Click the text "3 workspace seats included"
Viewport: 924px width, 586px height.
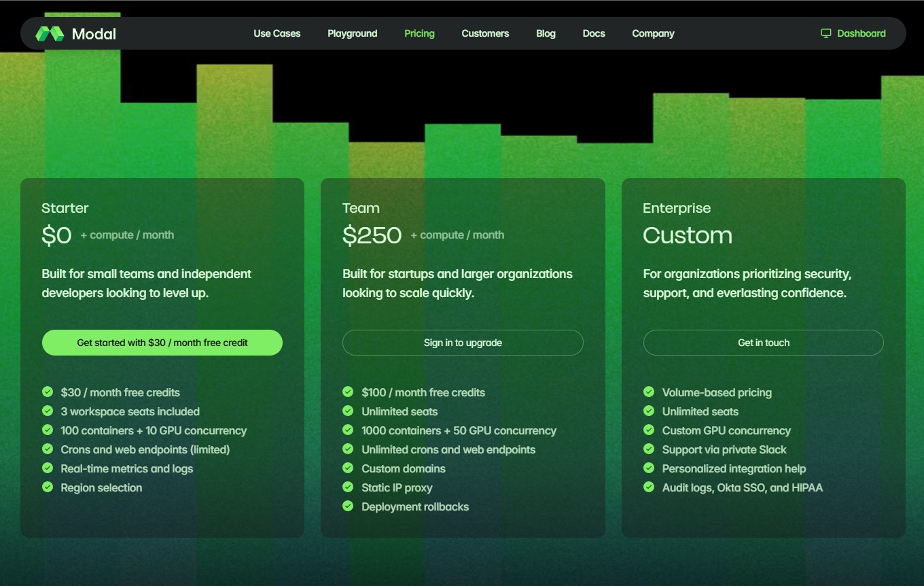coord(130,411)
